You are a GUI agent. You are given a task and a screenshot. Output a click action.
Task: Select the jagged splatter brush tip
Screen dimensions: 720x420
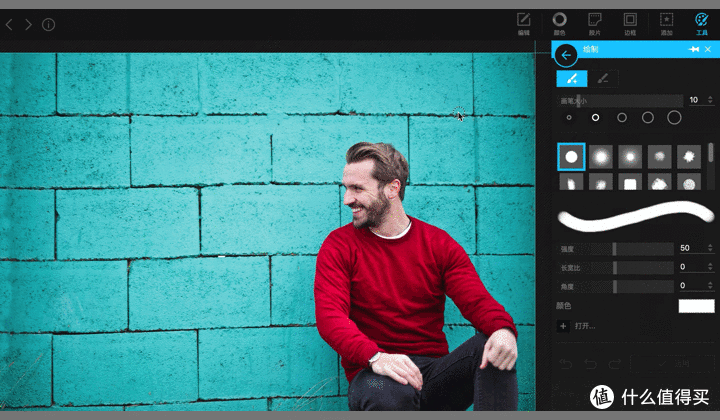pos(689,157)
